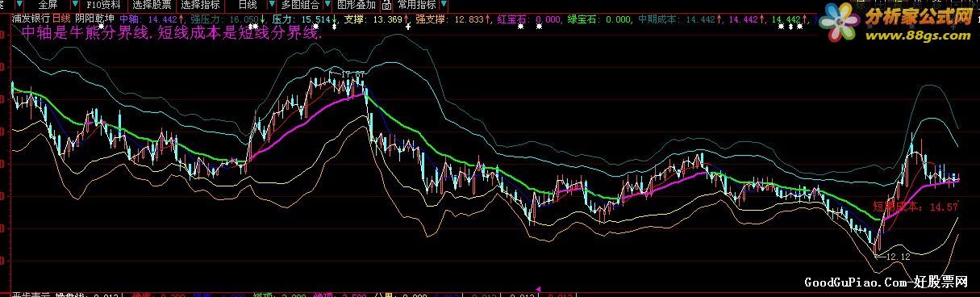Click the 阴阳乾坤 indicator name
The height and width of the screenshot is (297, 980).
tap(94, 18)
